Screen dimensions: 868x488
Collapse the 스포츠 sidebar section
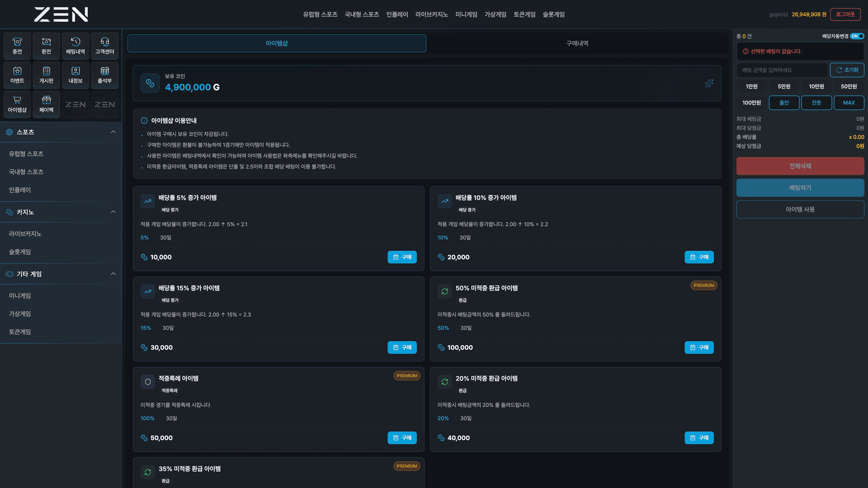click(x=113, y=132)
